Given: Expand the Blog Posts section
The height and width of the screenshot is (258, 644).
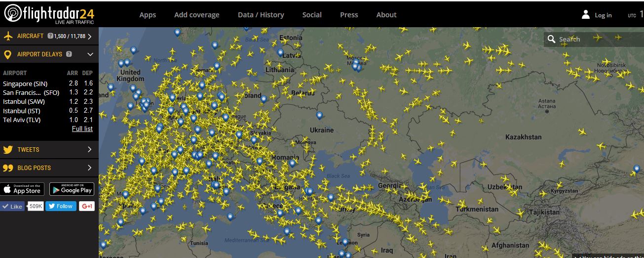Looking at the screenshot, I should point(90,168).
